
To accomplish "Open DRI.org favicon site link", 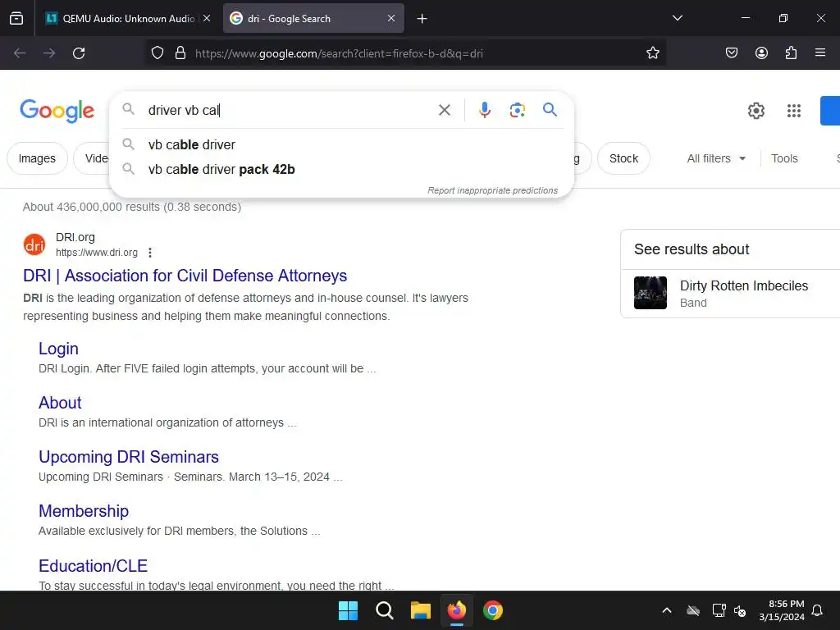I will click(34, 244).
